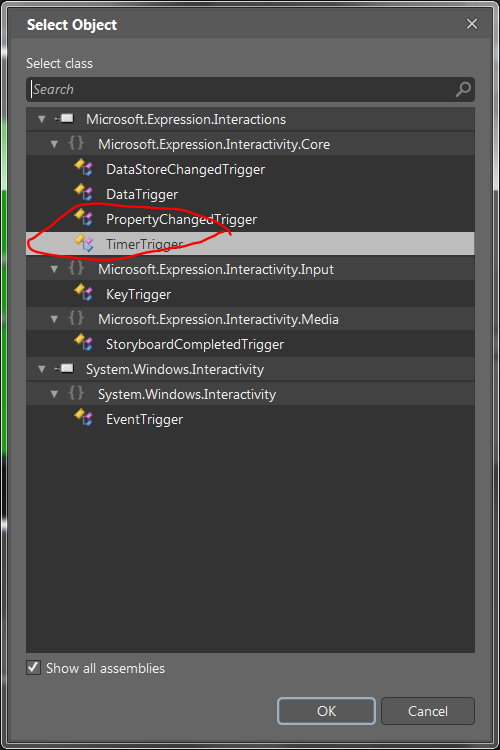This screenshot has width=500, height=750.
Task: Collapse the Microsoft.Expression.Interactivity.Input namespace
Action: pyautogui.click(x=54, y=269)
